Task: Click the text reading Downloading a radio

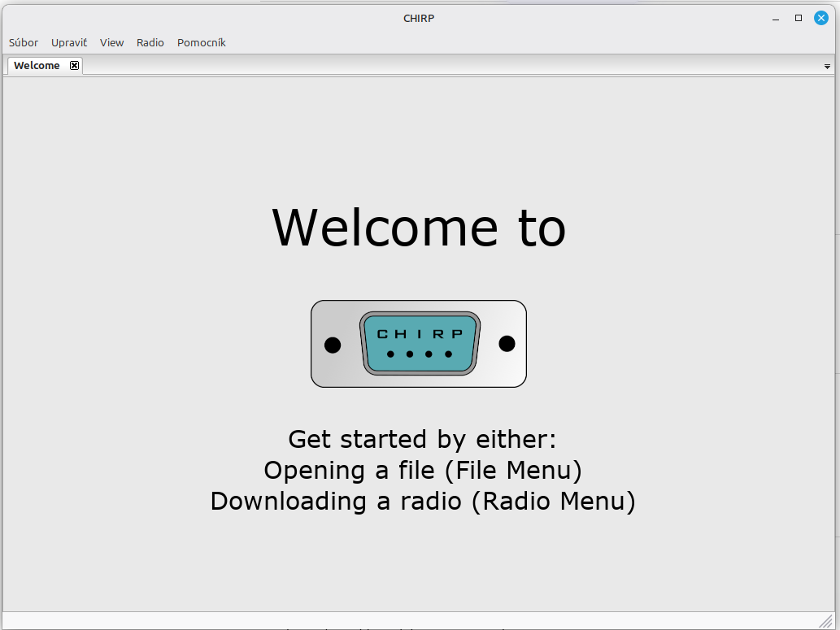Action: pyautogui.click(x=335, y=502)
